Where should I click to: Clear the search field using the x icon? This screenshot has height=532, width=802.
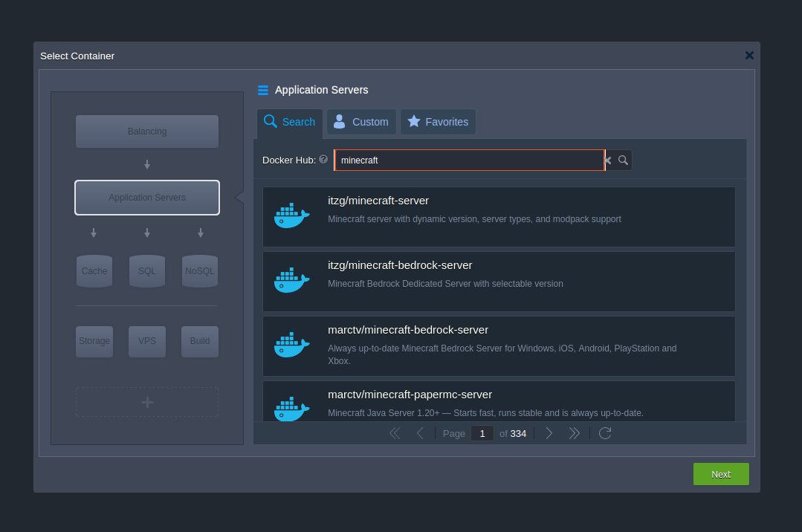(x=607, y=160)
